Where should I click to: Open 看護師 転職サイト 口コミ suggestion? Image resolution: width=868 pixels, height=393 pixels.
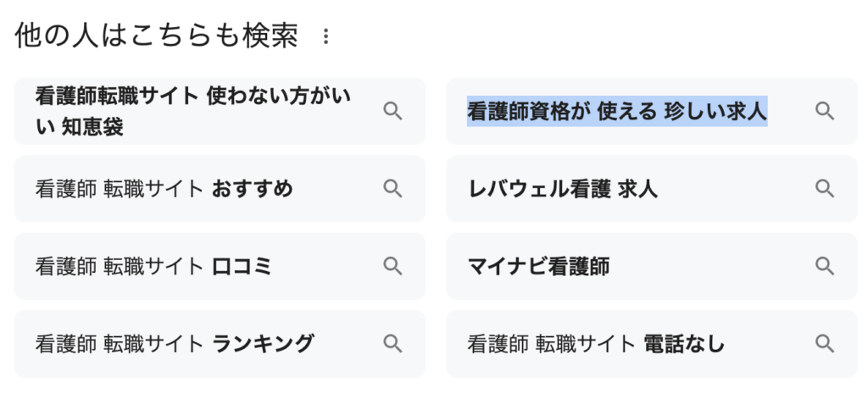point(153,266)
